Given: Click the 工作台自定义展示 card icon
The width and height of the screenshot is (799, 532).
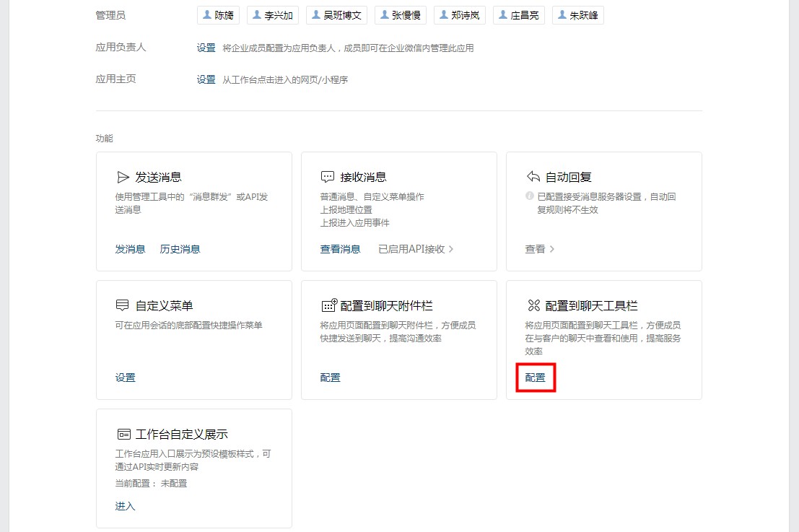Looking at the screenshot, I should (x=123, y=434).
